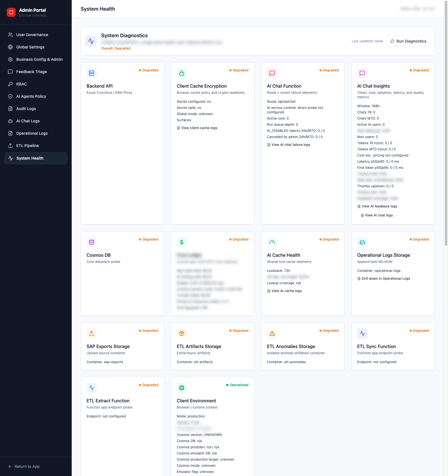
Task: Click the System Diagnostics pulse icon
Action: tap(91, 41)
